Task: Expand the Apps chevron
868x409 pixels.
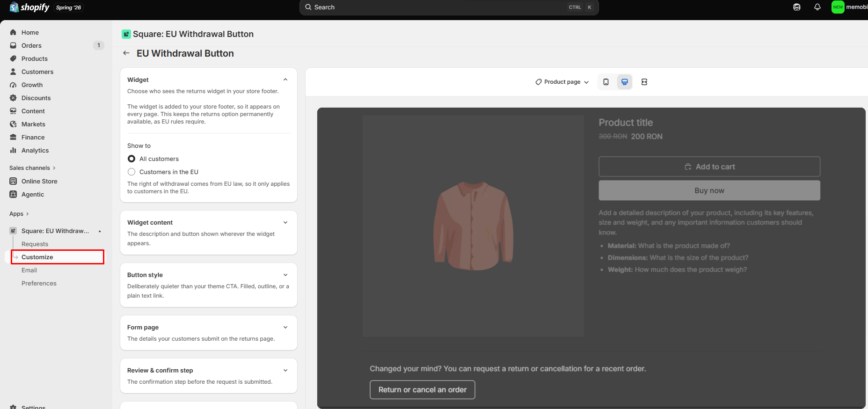Action: click(28, 214)
